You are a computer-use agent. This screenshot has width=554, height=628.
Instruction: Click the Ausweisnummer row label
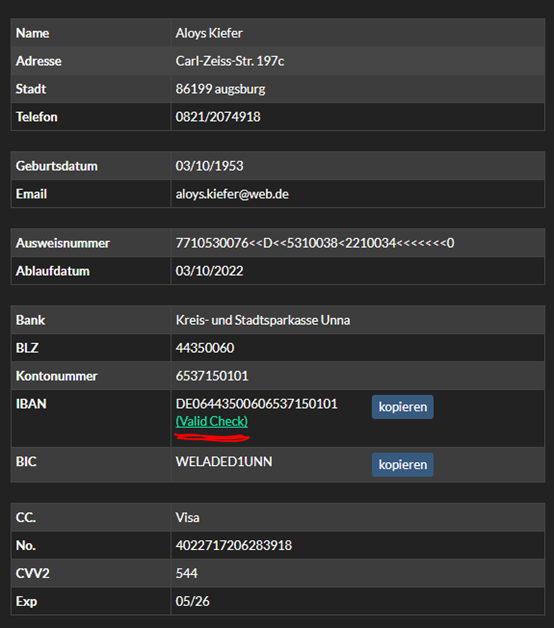point(62,243)
